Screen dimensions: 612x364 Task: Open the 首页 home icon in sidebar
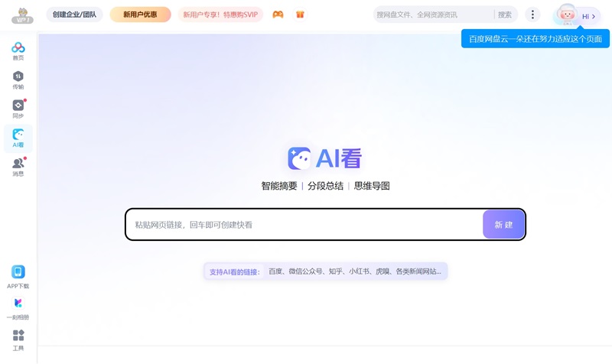[x=18, y=51]
